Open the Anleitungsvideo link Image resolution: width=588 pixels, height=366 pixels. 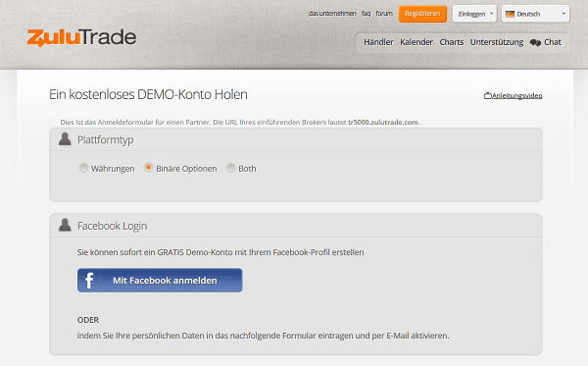(516, 96)
